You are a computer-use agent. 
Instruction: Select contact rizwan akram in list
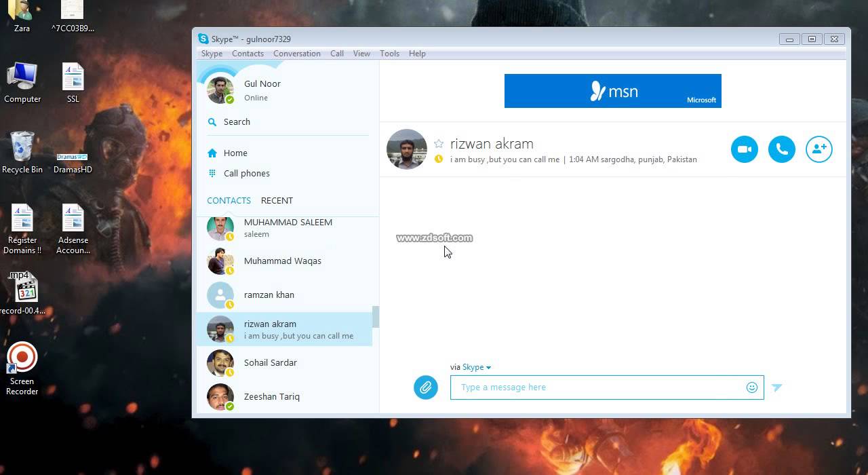(284, 329)
